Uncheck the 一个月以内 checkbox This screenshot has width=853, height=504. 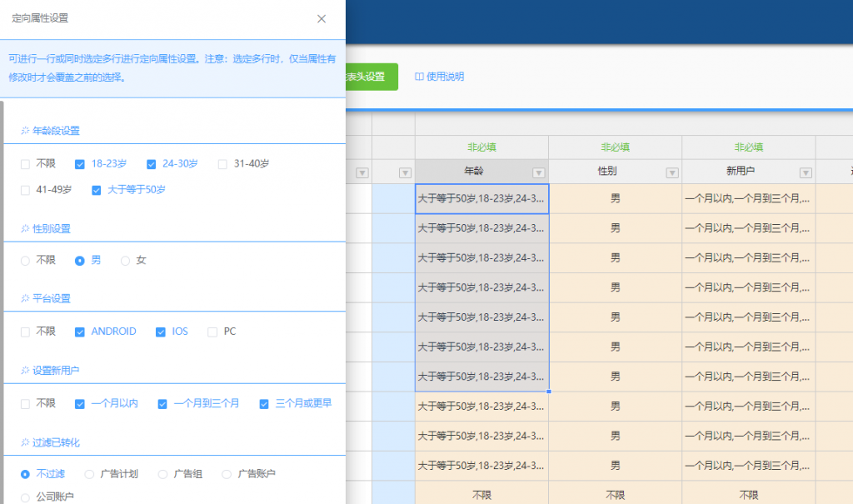click(x=80, y=404)
